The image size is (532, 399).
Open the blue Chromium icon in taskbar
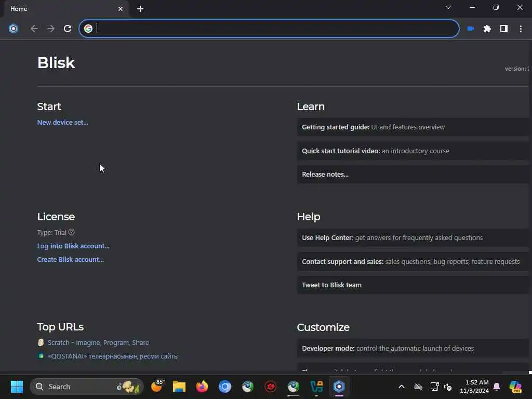click(x=224, y=387)
